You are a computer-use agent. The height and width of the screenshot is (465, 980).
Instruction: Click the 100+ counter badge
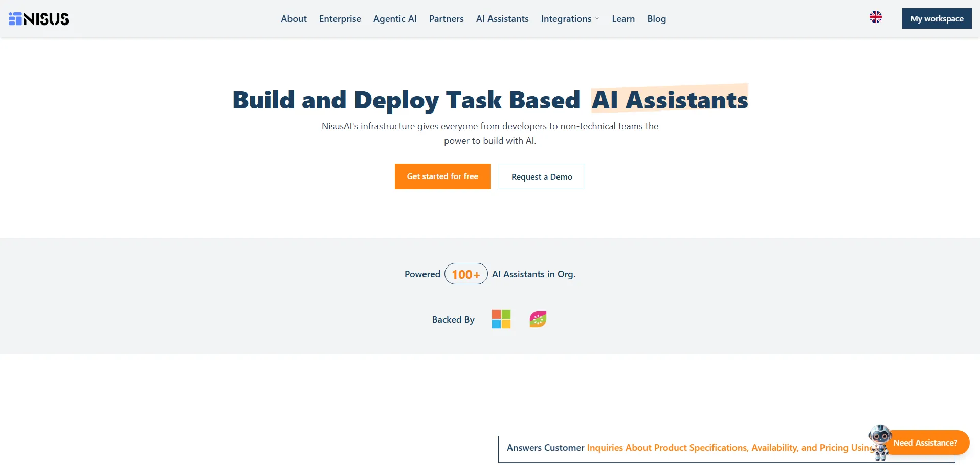(x=465, y=274)
